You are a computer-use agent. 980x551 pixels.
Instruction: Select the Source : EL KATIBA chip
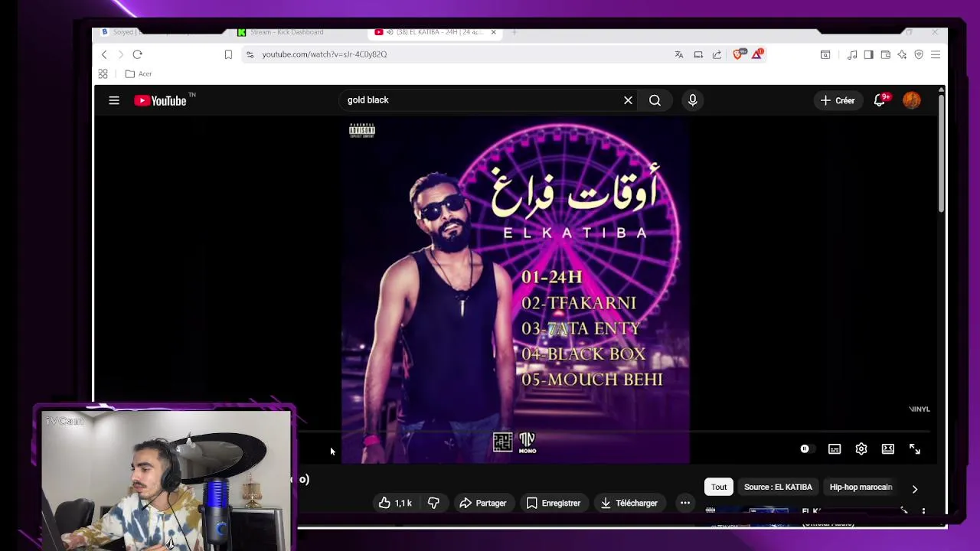pyautogui.click(x=778, y=487)
